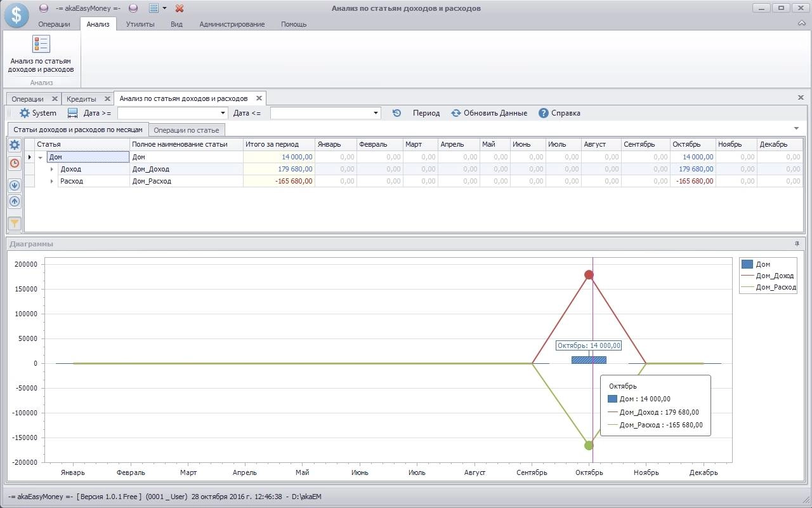Click the yellow filter funnel icon
Viewport: 812px width, 508px height.
[x=14, y=224]
